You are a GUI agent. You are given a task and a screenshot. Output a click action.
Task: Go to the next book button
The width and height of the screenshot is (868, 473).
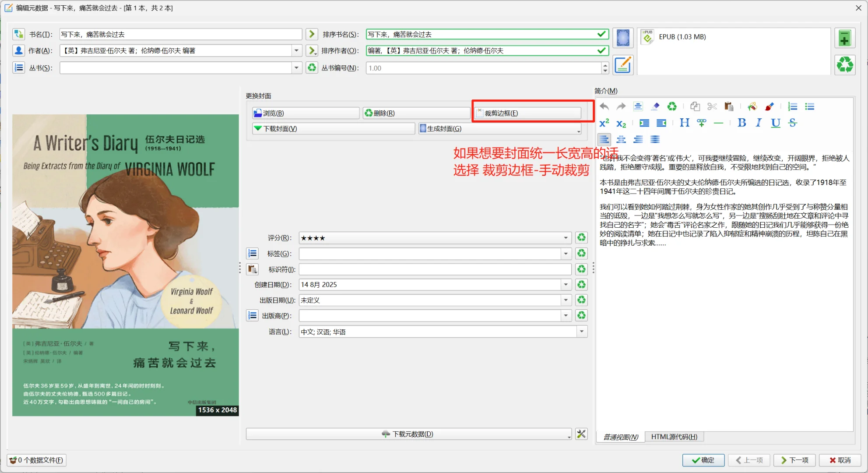tap(794, 460)
